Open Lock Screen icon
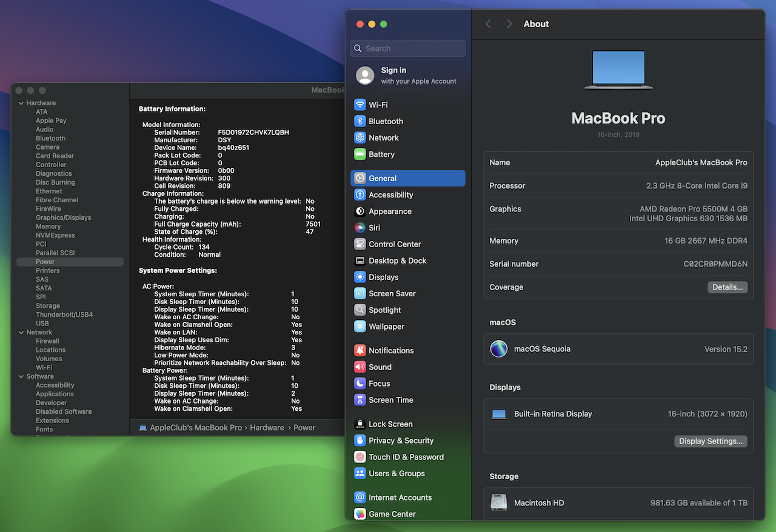Image resolution: width=776 pixels, height=532 pixels. point(360,424)
